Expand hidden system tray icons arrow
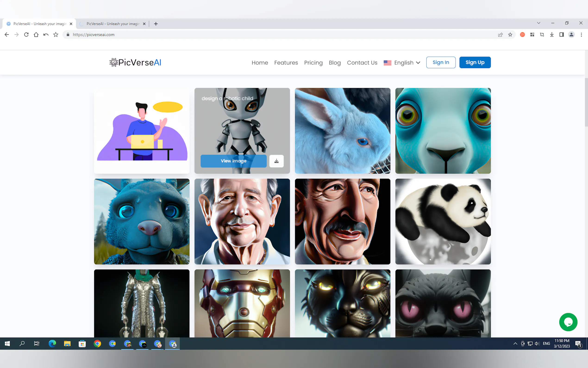 pos(515,344)
